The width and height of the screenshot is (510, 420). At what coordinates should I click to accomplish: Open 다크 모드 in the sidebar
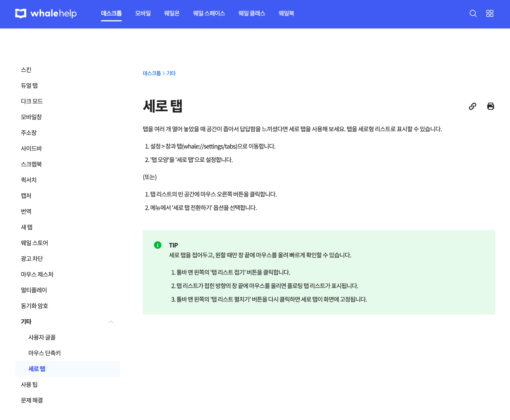coord(32,101)
